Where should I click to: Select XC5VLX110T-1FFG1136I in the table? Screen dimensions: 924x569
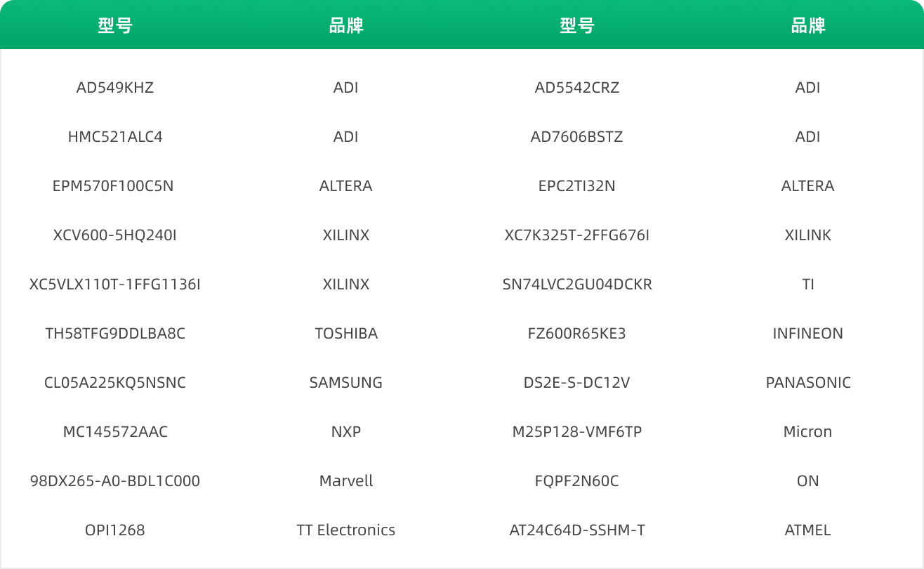coord(115,284)
